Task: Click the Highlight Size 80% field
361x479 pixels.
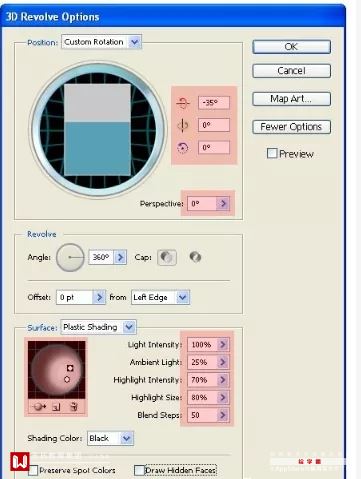Action: [x=202, y=397]
